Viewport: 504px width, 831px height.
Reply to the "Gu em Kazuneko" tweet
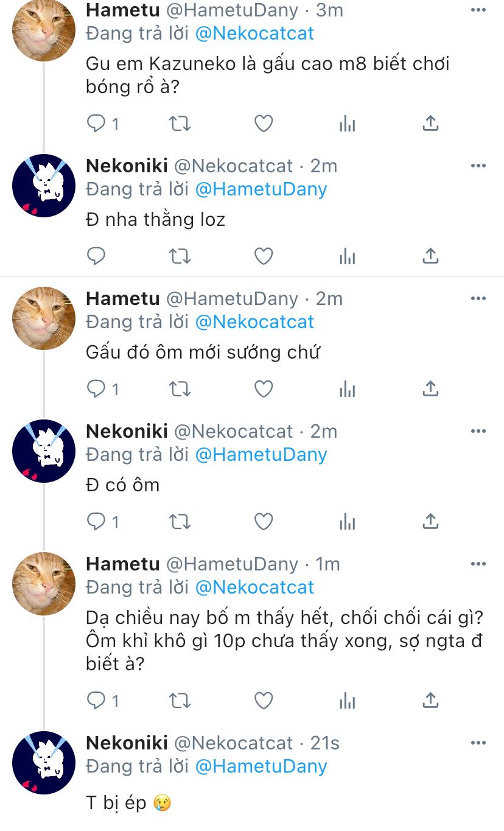click(x=97, y=124)
